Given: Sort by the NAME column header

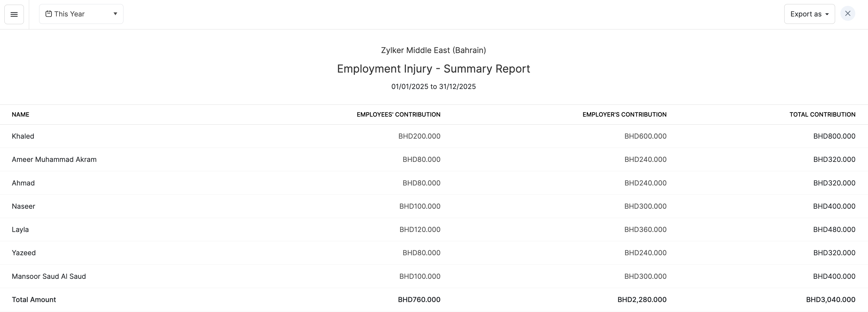Looking at the screenshot, I should pos(20,114).
